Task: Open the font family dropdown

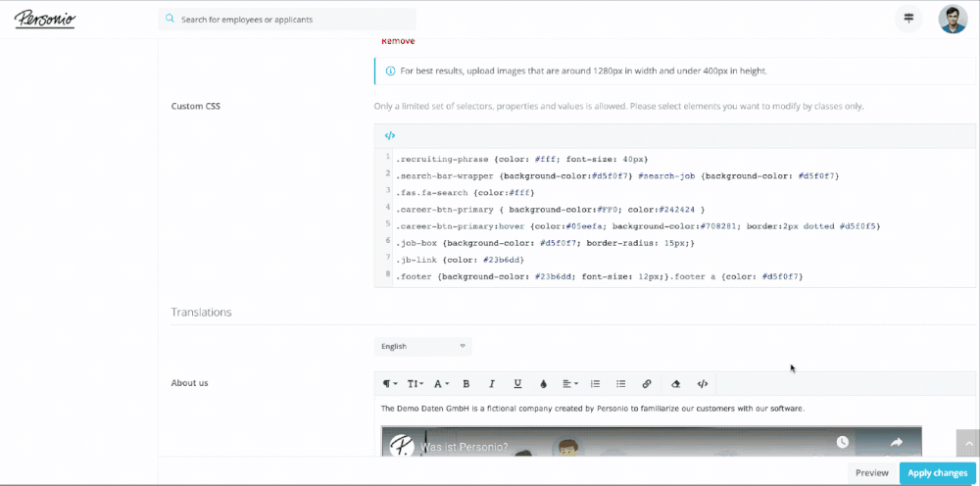Action: coord(441,384)
